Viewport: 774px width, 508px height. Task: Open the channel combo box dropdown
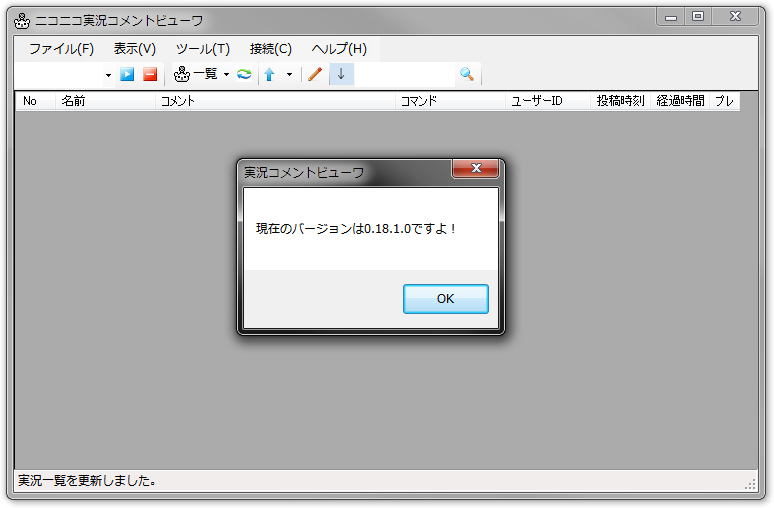click(x=108, y=75)
